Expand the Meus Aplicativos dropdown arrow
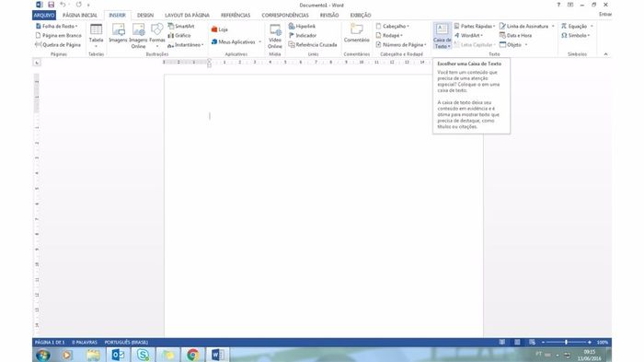This screenshot has width=644, height=362. (259, 42)
